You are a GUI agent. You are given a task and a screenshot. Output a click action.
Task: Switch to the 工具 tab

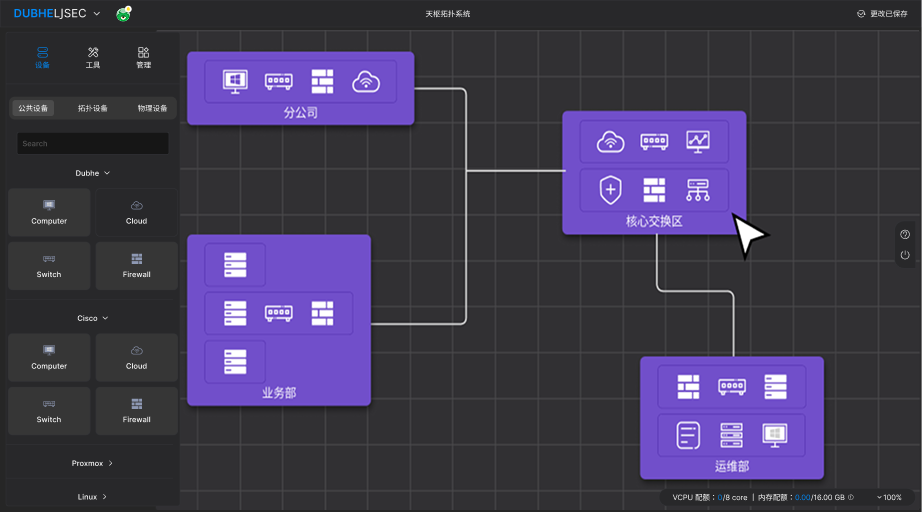click(93, 57)
